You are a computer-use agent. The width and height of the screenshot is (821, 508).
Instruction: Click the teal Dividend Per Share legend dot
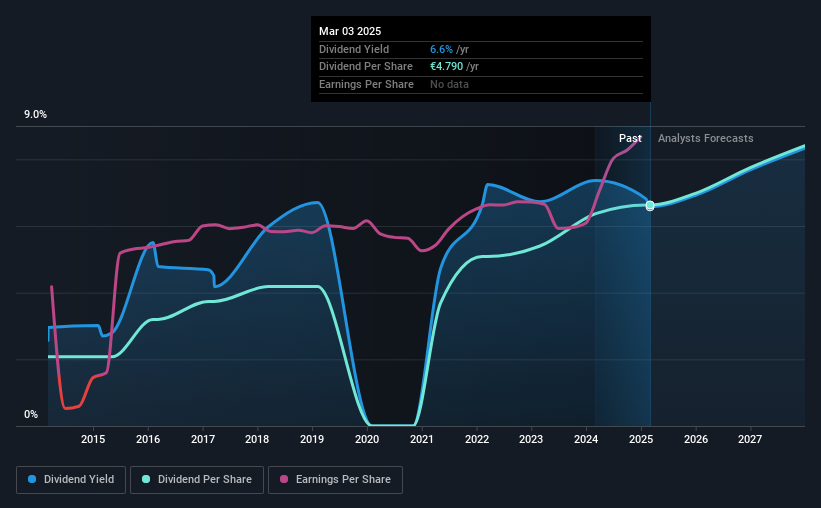tap(146, 479)
